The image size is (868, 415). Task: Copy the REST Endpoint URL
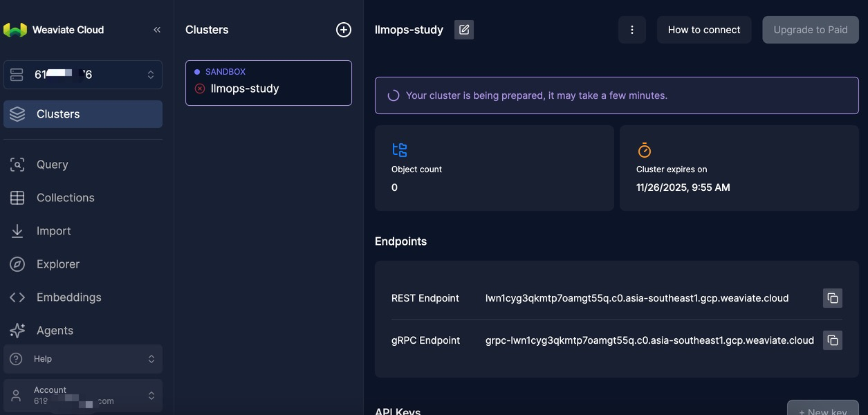tap(833, 298)
